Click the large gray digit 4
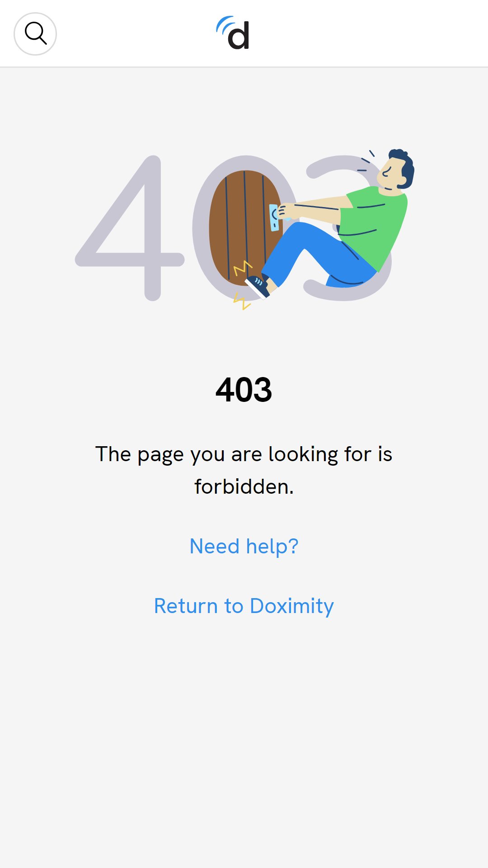Screen dimensions: 488x868 coord(130,228)
